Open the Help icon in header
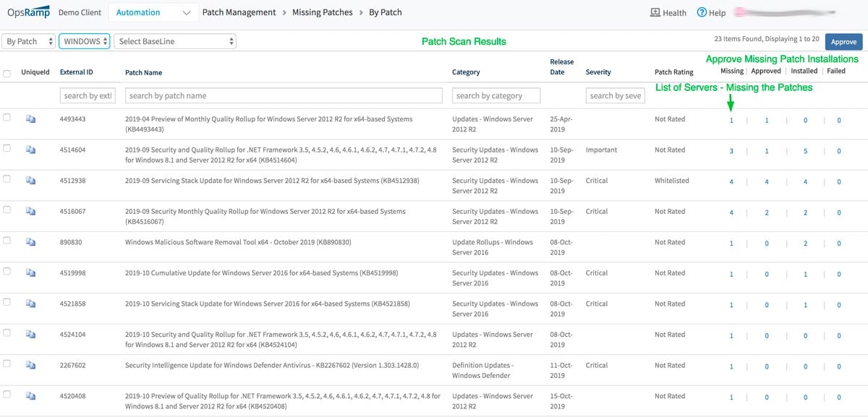 point(702,12)
